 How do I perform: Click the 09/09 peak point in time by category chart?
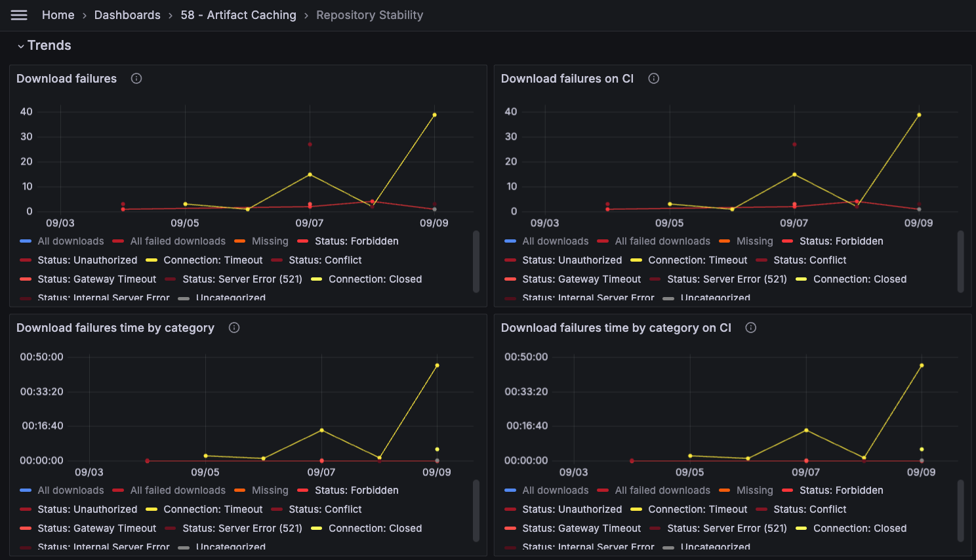point(437,365)
